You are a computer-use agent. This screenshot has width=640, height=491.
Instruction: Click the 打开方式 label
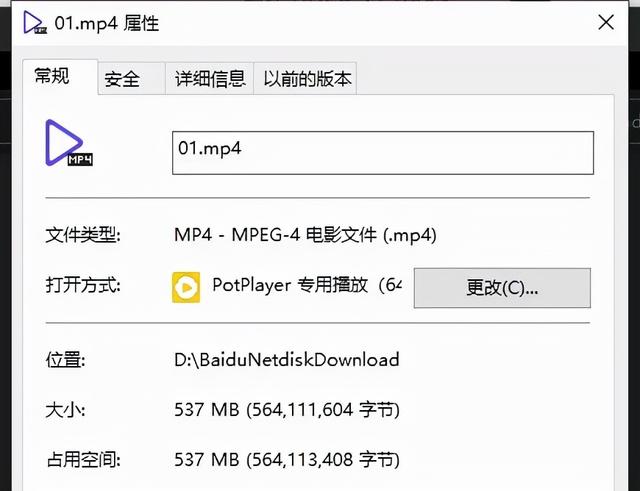pyautogui.click(x=83, y=285)
